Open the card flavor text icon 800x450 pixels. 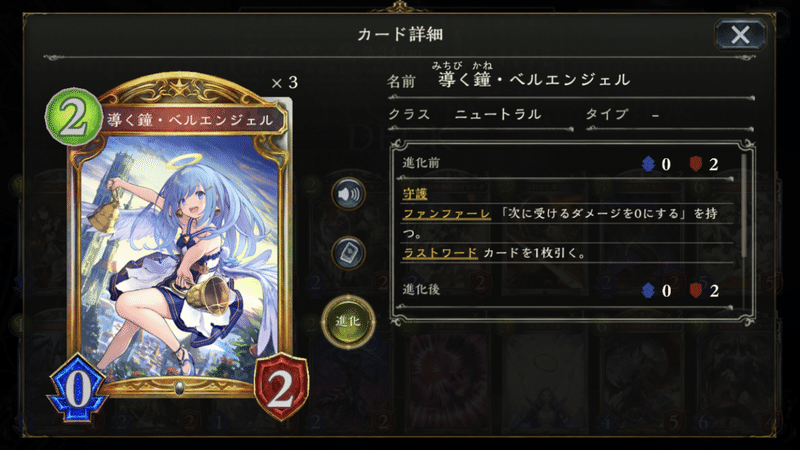(x=348, y=253)
